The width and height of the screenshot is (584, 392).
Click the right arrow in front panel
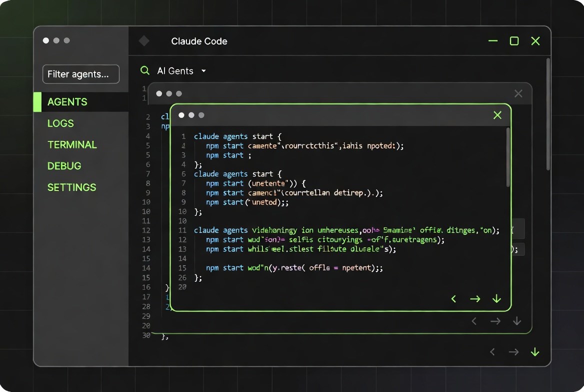click(x=475, y=299)
